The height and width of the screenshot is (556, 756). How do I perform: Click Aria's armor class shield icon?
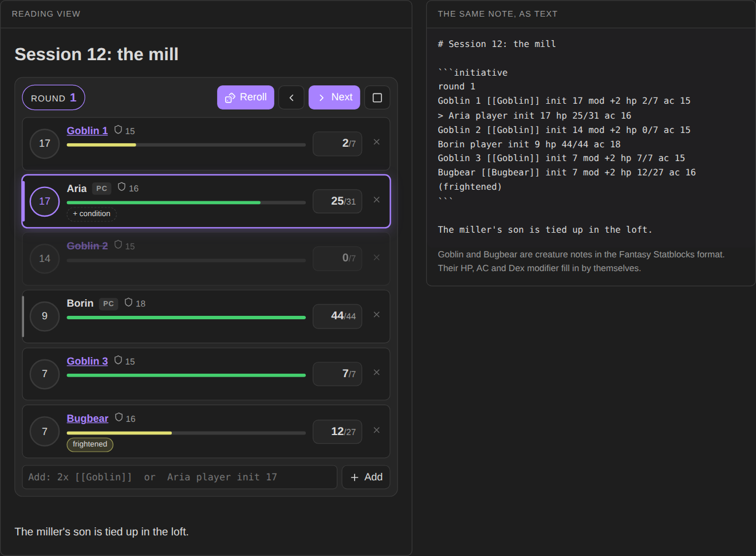(121, 187)
